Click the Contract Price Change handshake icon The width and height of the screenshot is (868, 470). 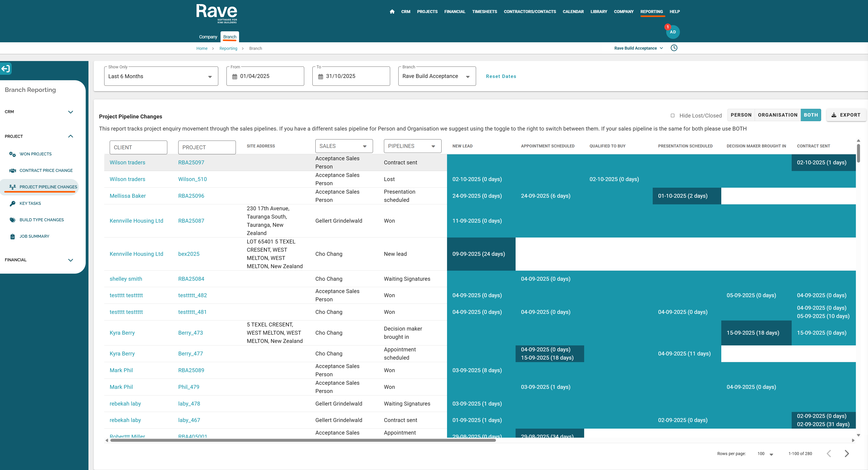(x=13, y=171)
